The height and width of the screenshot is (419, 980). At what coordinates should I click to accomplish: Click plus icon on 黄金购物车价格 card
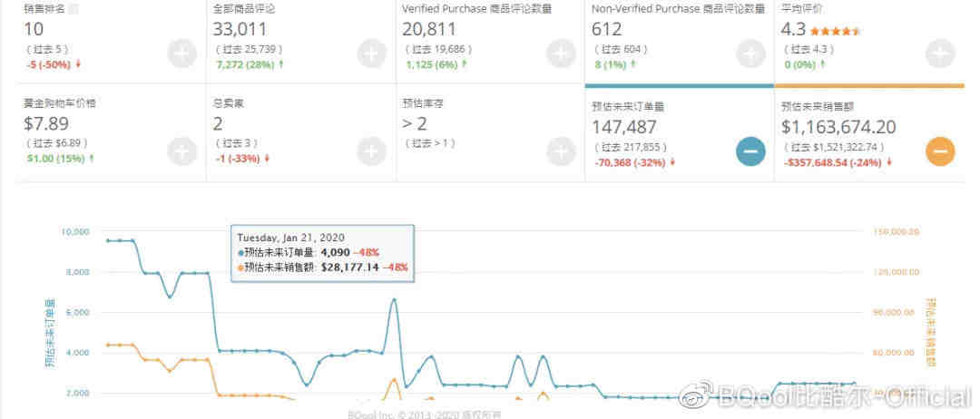(x=181, y=151)
